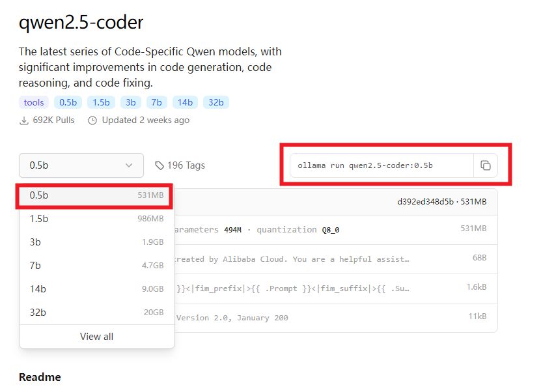Screen dimensions: 541x392
Task: Open View all in the dropdown
Action: click(96, 337)
